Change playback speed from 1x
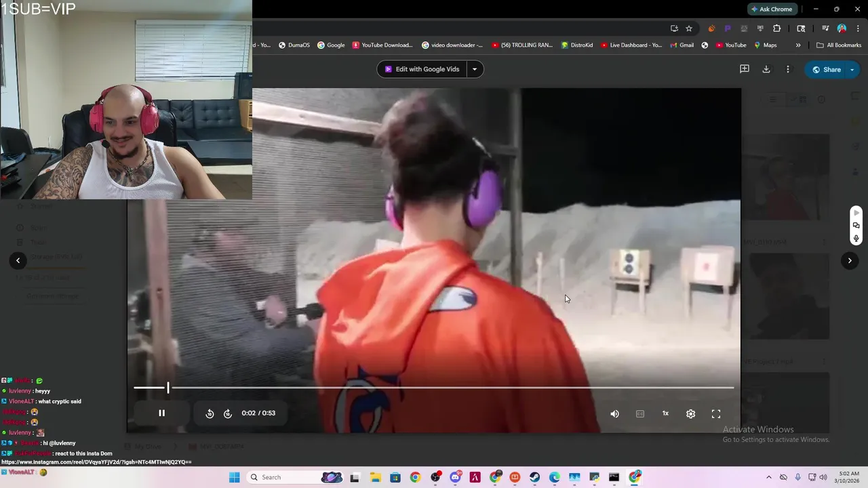The width and height of the screenshot is (868, 488). coord(665,413)
